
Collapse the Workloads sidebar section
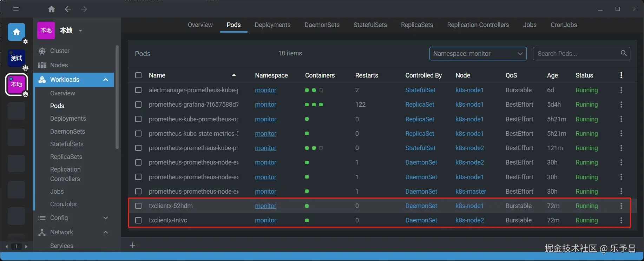pyautogui.click(x=106, y=80)
